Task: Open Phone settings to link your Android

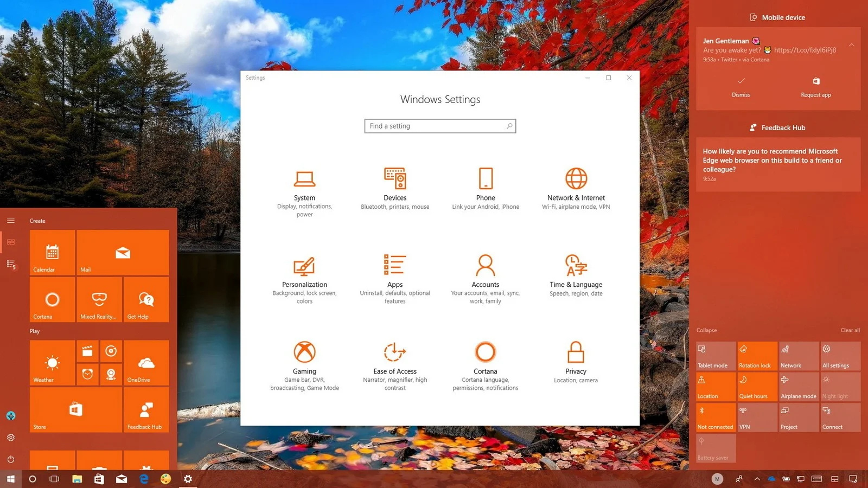Action: coord(486,187)
